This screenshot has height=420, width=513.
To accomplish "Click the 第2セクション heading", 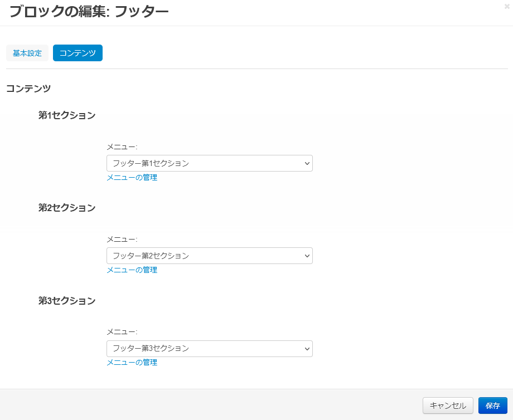I will coord(67,208).
